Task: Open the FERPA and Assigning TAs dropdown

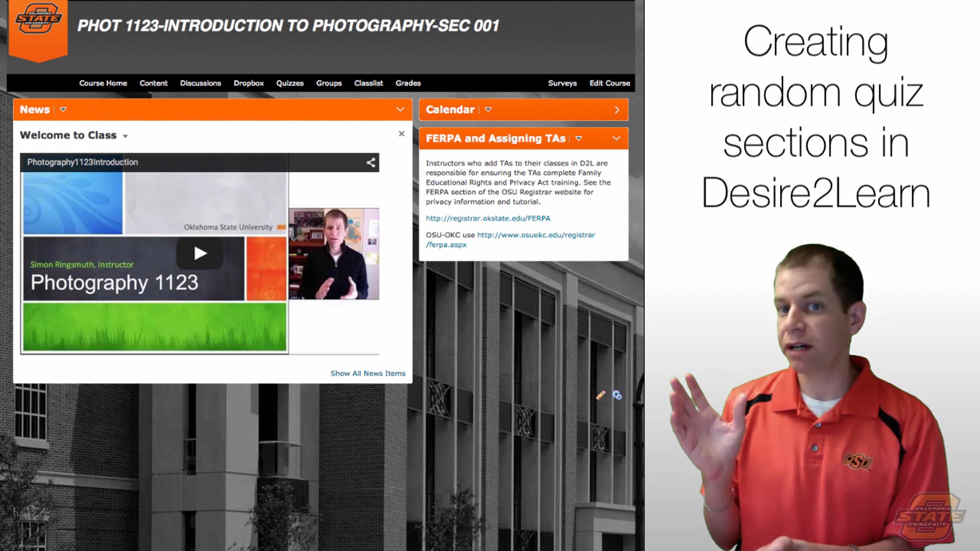Action: tap(579, 138)
